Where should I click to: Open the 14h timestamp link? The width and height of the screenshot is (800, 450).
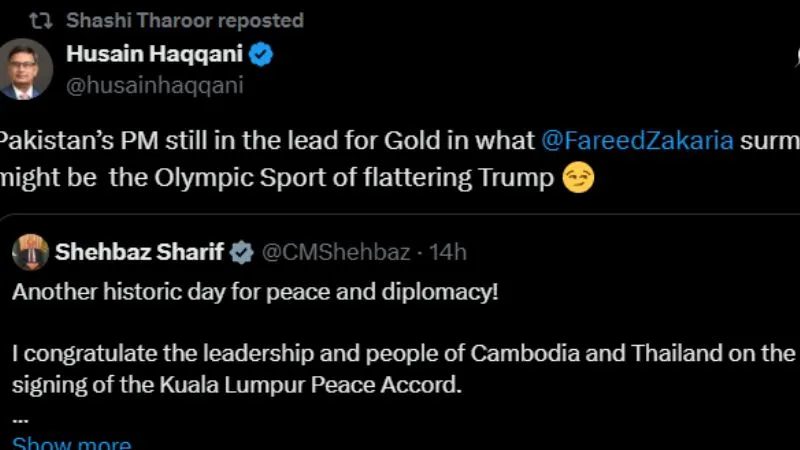click(448, 252)
